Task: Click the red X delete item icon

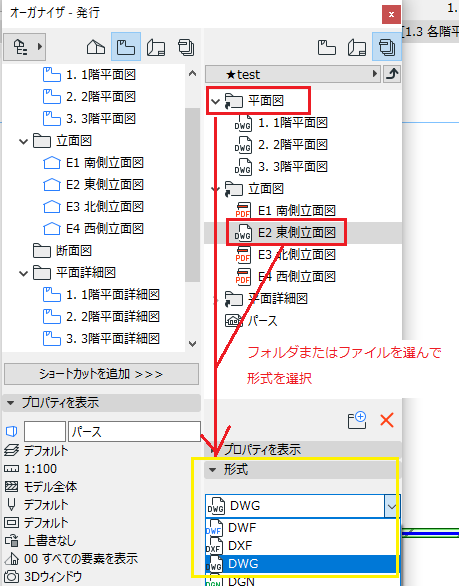Action: [387, 420]
